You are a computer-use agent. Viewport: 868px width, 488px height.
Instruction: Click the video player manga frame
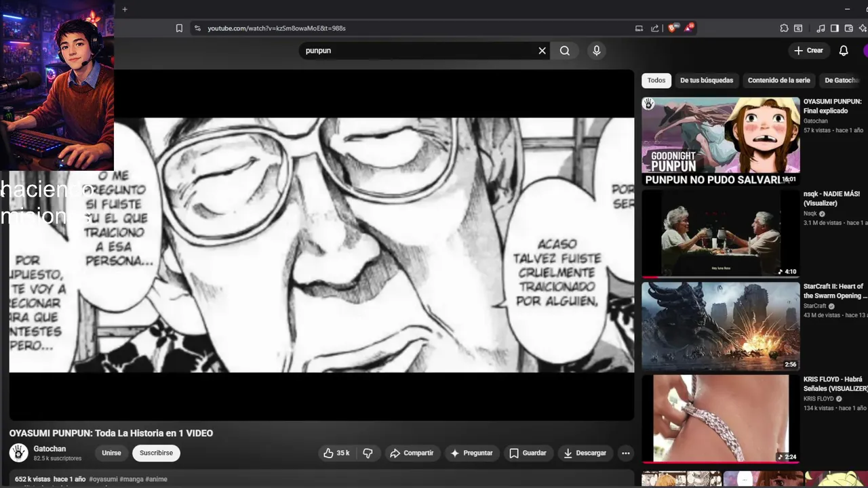point(321,245)
